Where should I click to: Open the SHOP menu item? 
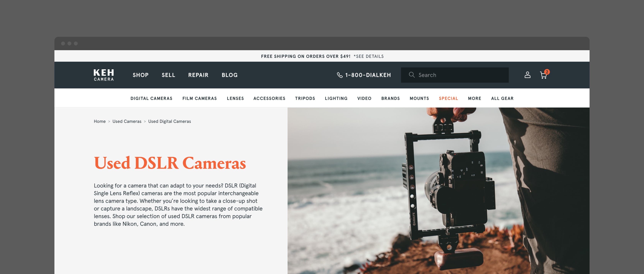[x=141, y=75]
